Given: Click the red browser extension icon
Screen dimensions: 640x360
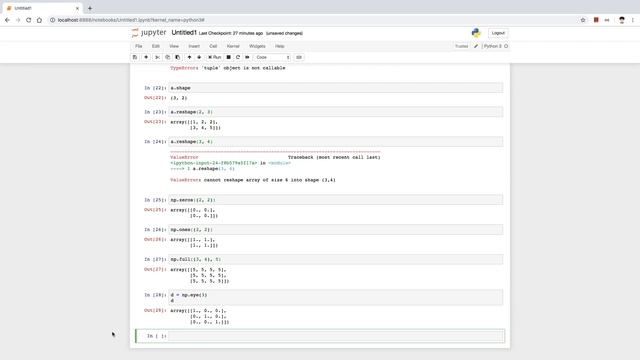Looking at the screenshot, I should [596, 20].
